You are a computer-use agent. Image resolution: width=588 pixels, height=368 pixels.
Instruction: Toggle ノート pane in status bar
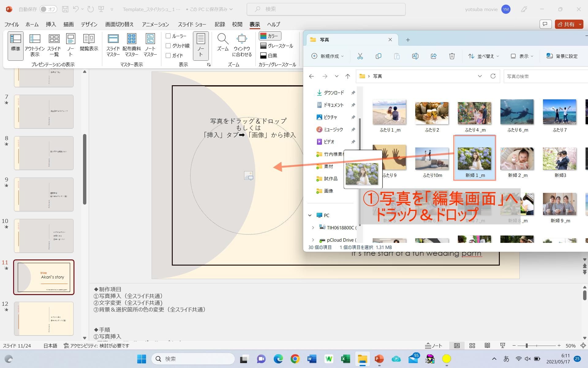tap(434, 346)
